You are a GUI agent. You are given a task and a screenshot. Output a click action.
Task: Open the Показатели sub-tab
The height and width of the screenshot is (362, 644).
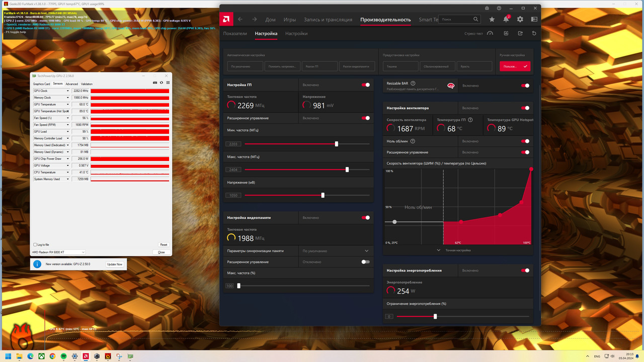[x=235, y=34]
